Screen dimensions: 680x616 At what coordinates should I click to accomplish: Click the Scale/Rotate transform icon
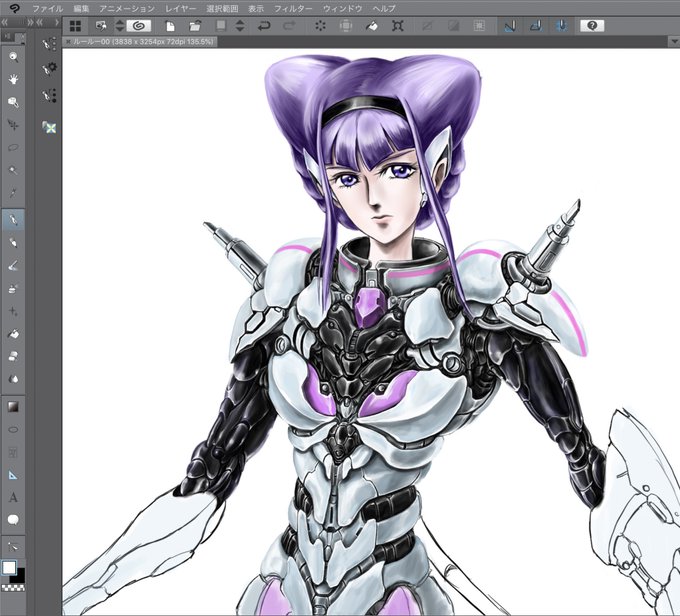coord(398,26)
